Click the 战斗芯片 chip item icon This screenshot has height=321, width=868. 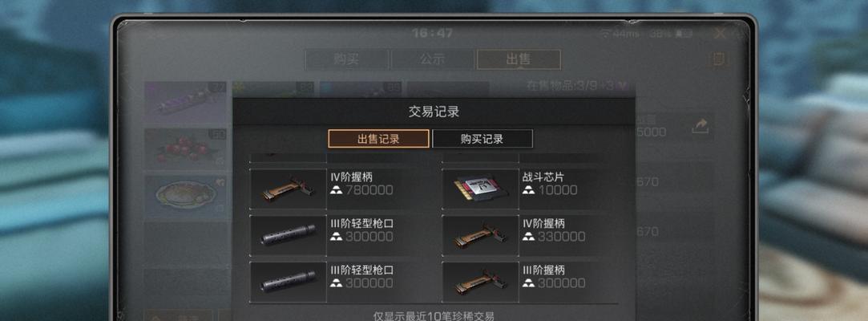point(481,189)
